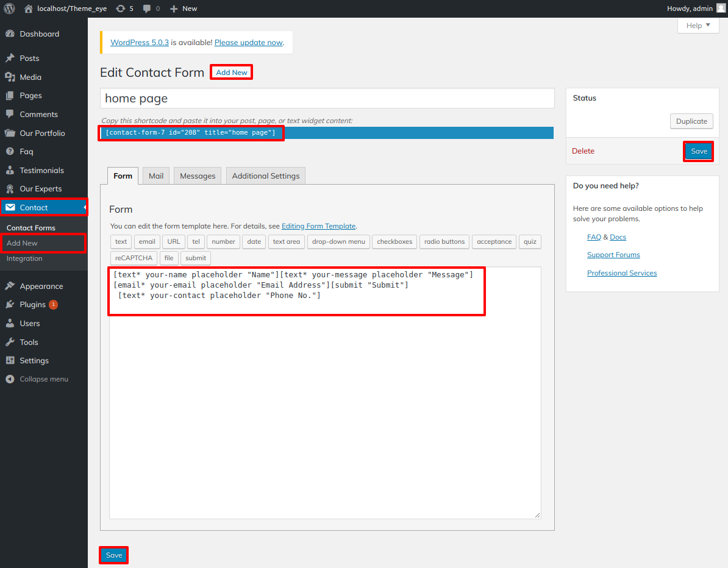Click the form textarea resize handle
728x568 pixels.
coord(537,515)
